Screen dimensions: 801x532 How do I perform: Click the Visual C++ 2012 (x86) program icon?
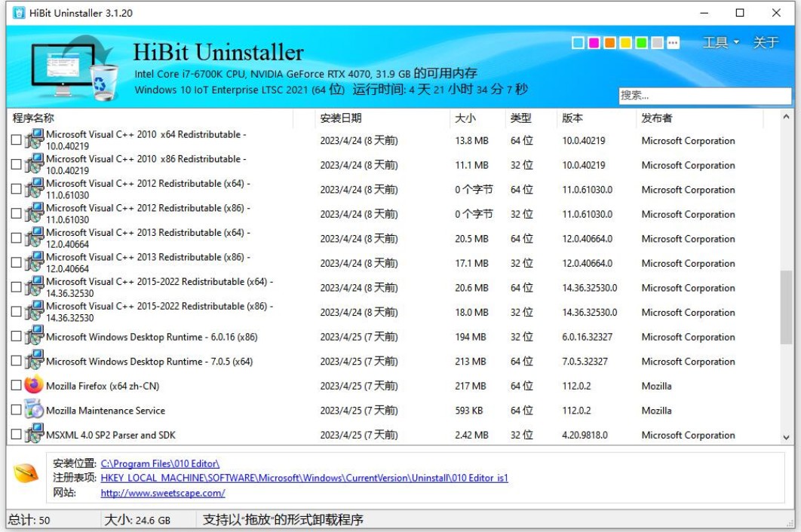[34, 212]
